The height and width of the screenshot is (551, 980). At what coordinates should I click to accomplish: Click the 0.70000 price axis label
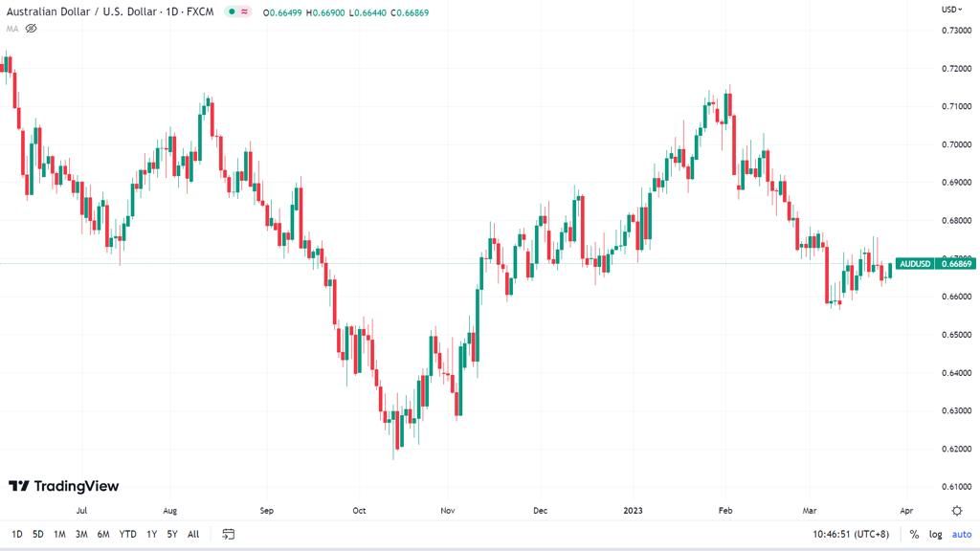pyautogui.click(x=957, y=144)
